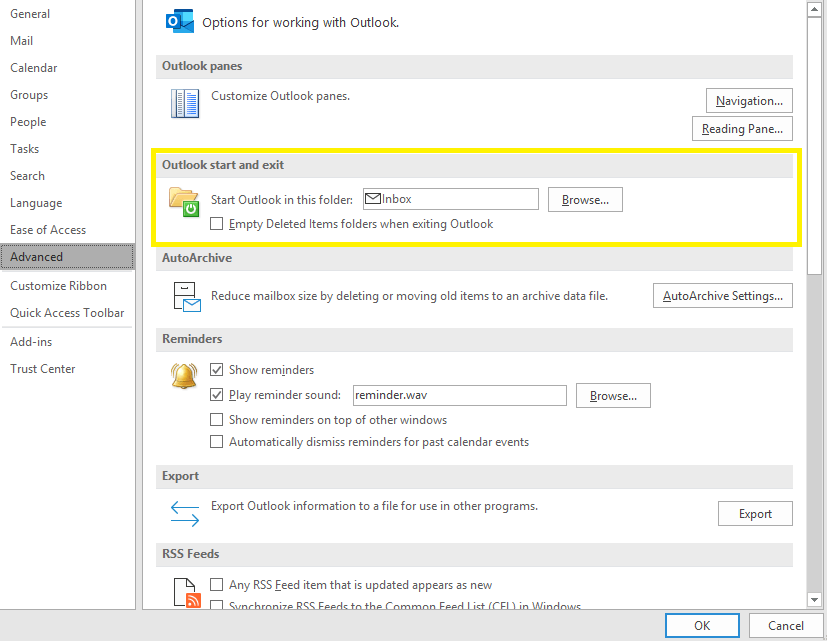Screen dimensions: 827x641
Task: Click the 'Export' section heading
Action: pos(180,476)
